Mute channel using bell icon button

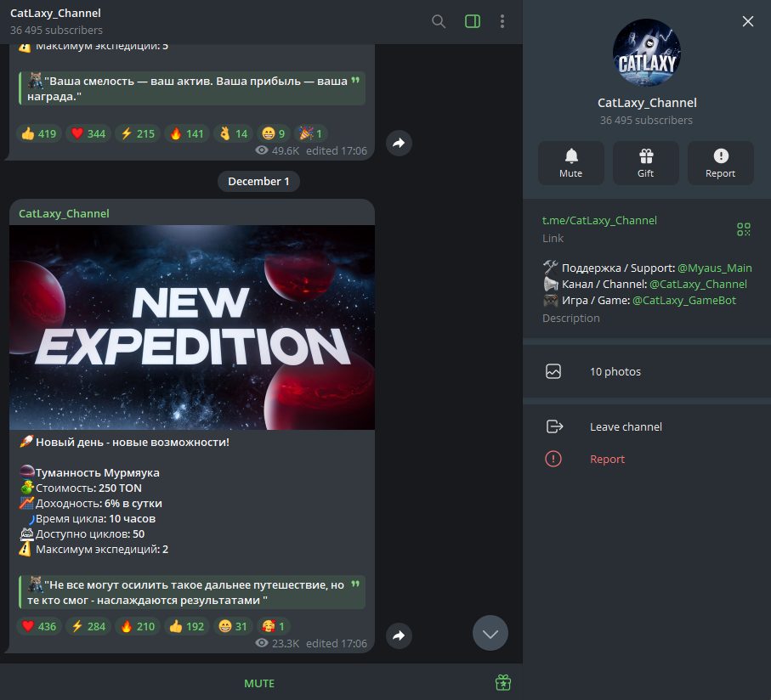571,162
